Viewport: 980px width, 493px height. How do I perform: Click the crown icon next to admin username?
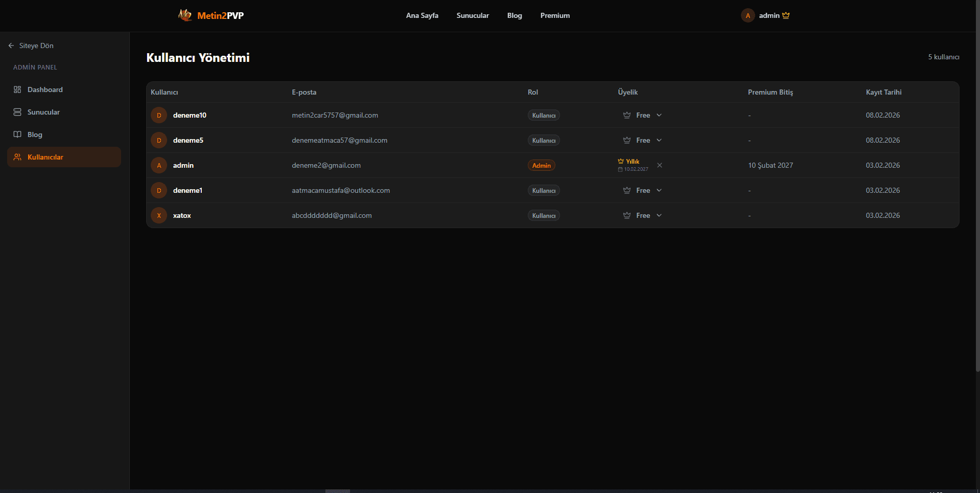pyautogui.click(x=786, y=15)
